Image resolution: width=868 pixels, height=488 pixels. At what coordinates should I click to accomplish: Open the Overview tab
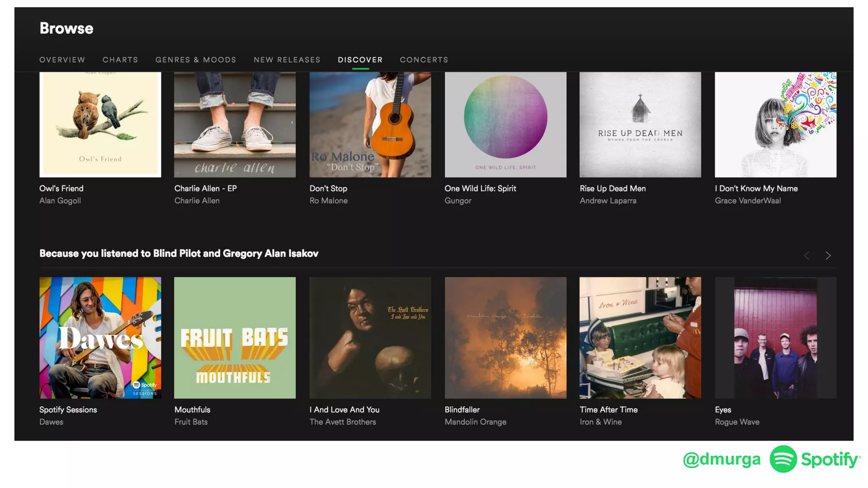coord(62,60)
